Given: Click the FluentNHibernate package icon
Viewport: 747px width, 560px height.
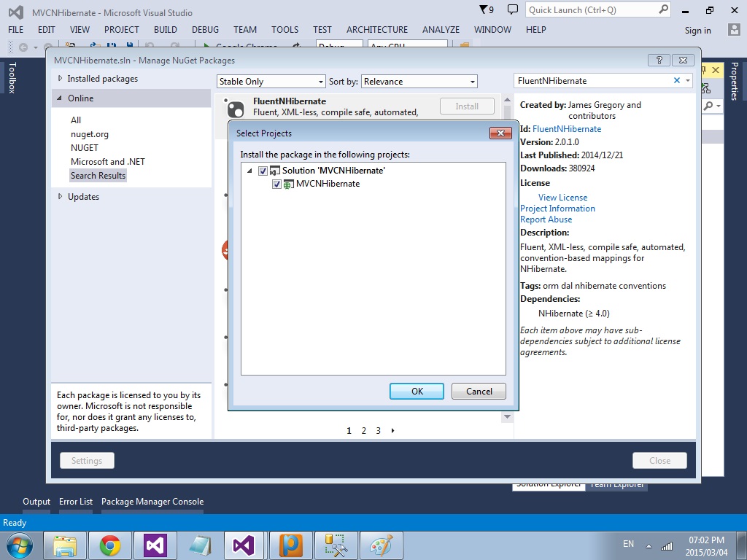Looking at the screenshot, I should point(235,109).
